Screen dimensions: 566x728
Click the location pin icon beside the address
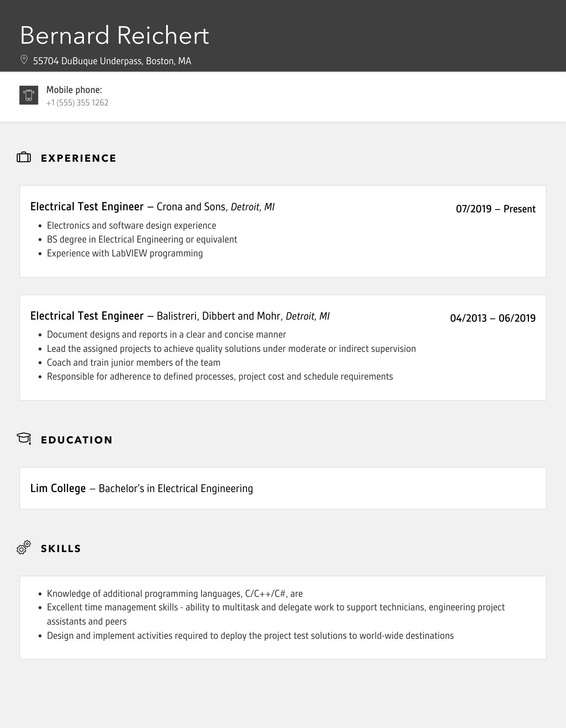point(24,60)
